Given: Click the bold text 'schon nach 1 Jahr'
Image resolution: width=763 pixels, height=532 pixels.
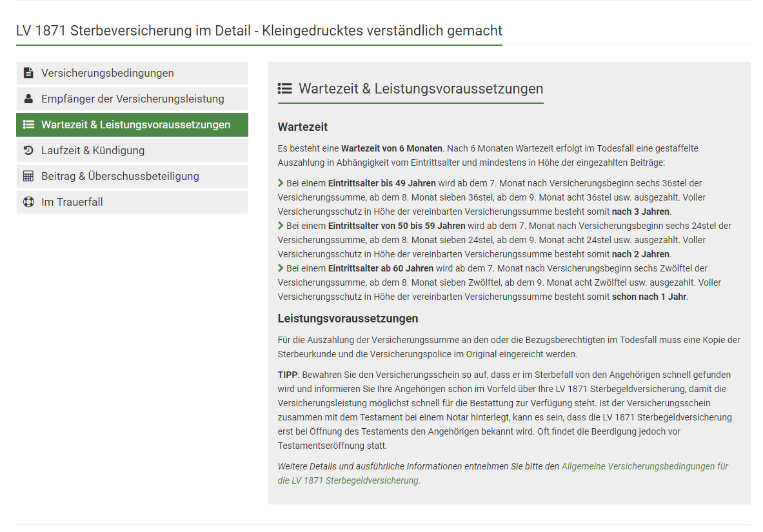Looking at the screenshot, I should 649,297.
